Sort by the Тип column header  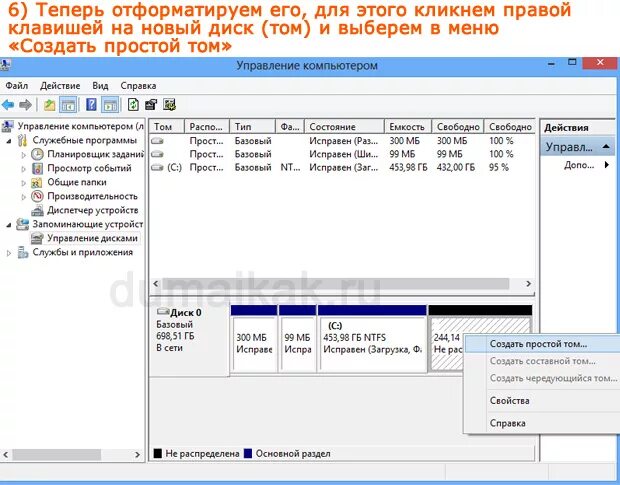252,127
